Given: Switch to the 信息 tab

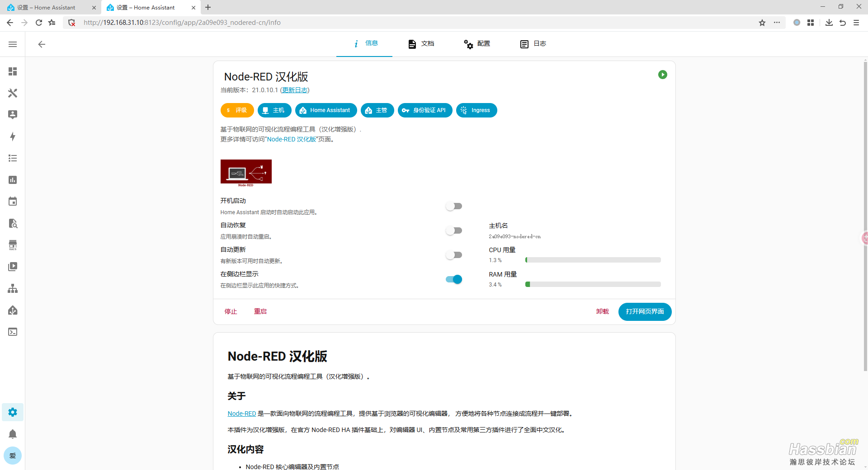Looking at the screenshot, I should click(x=364, y=44).
